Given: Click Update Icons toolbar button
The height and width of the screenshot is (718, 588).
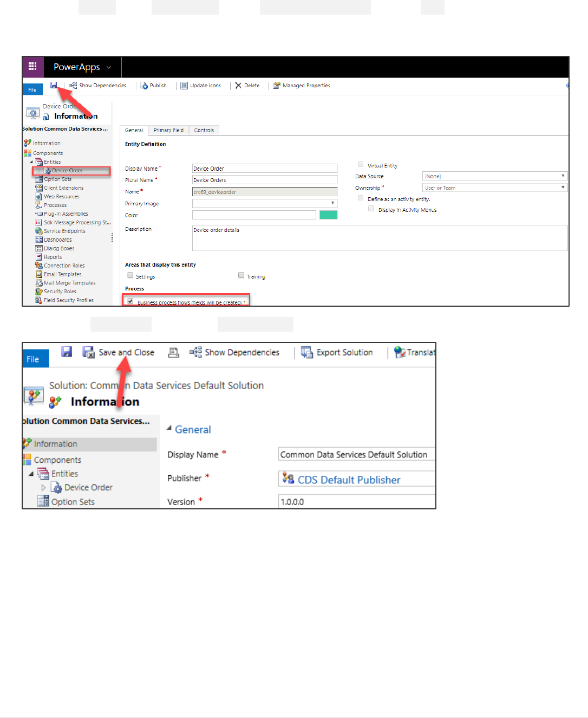Looking at the screenshot, I should (x=201, y=86).
